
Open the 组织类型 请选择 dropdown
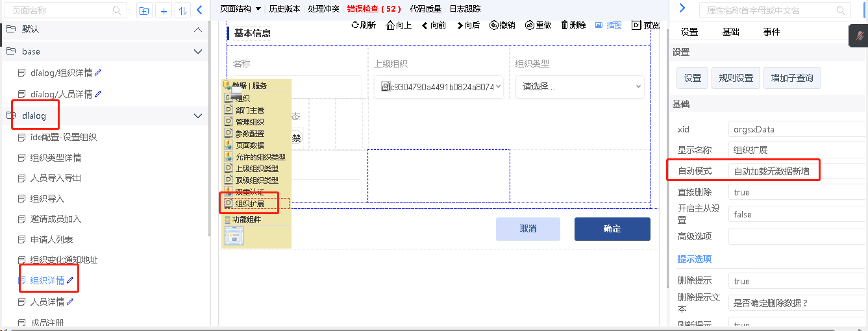click(x=579, y=86)
